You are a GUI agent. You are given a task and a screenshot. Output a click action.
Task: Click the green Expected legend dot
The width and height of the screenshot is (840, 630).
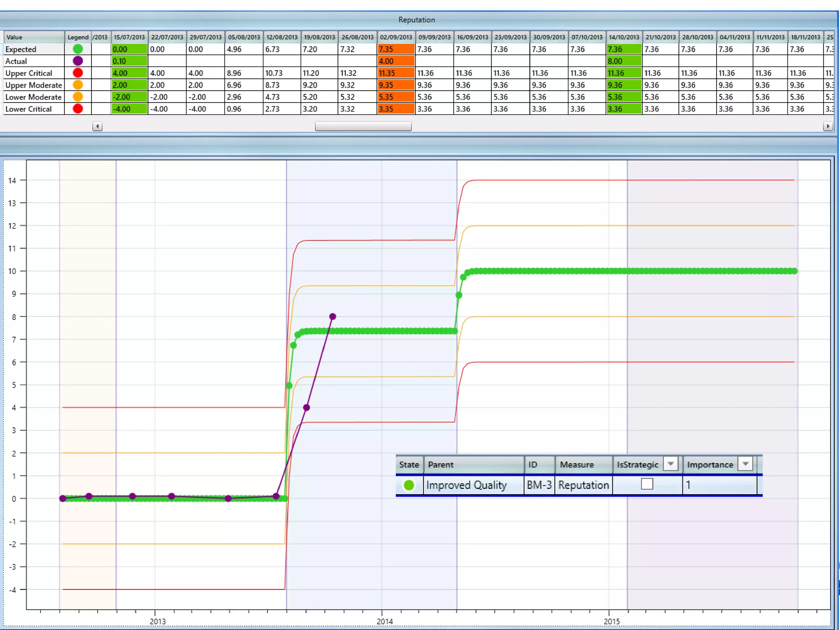pyautogui.click(x=78, y=49)
